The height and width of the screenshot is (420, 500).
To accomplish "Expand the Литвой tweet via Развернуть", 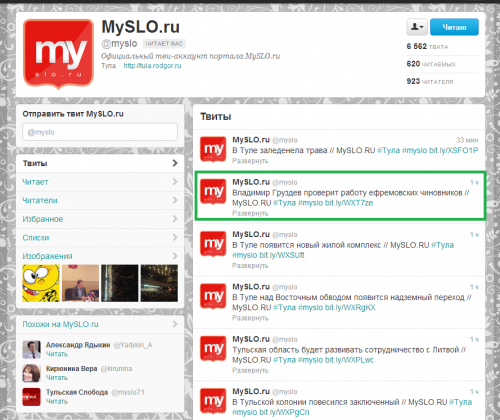I will point(250,370).
